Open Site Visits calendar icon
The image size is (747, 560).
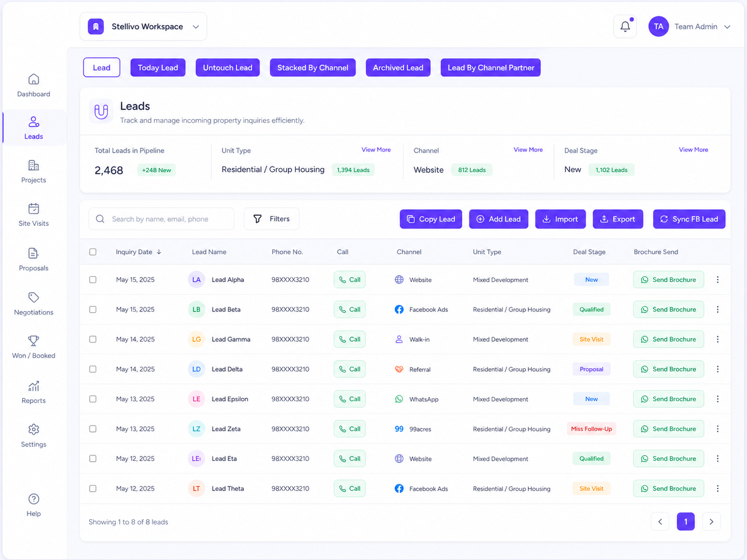click(x=34, y=208)
